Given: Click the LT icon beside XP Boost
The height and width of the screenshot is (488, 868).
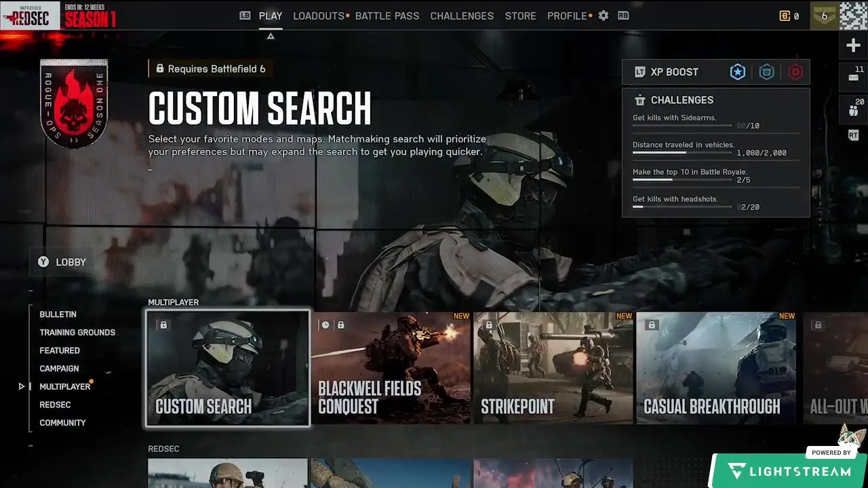Looking at the screenshot, I should click(639, 72).
